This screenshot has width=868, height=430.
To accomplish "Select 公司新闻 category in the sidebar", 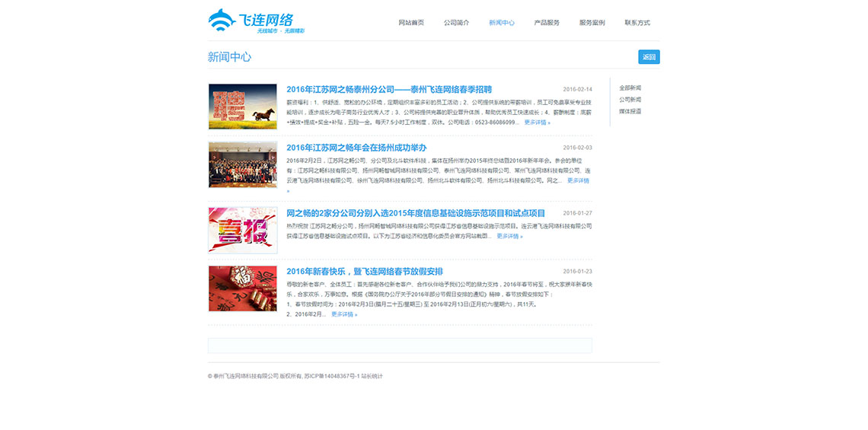I will click(x=630, y=100).
